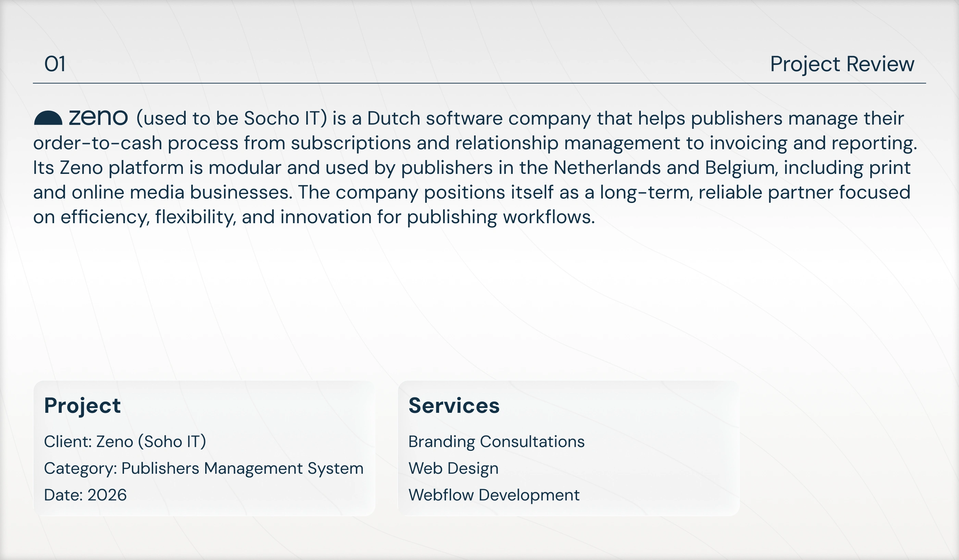959x560 pixels.
Task: Click the "Webflow Development" service item
Action: click(494, 495)
